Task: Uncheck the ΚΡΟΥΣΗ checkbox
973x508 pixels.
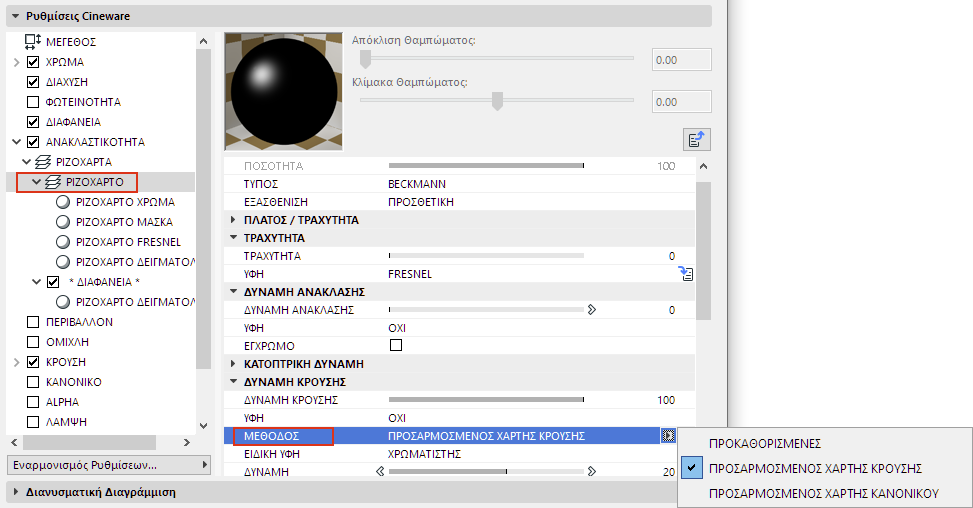Action: (33, 362)
